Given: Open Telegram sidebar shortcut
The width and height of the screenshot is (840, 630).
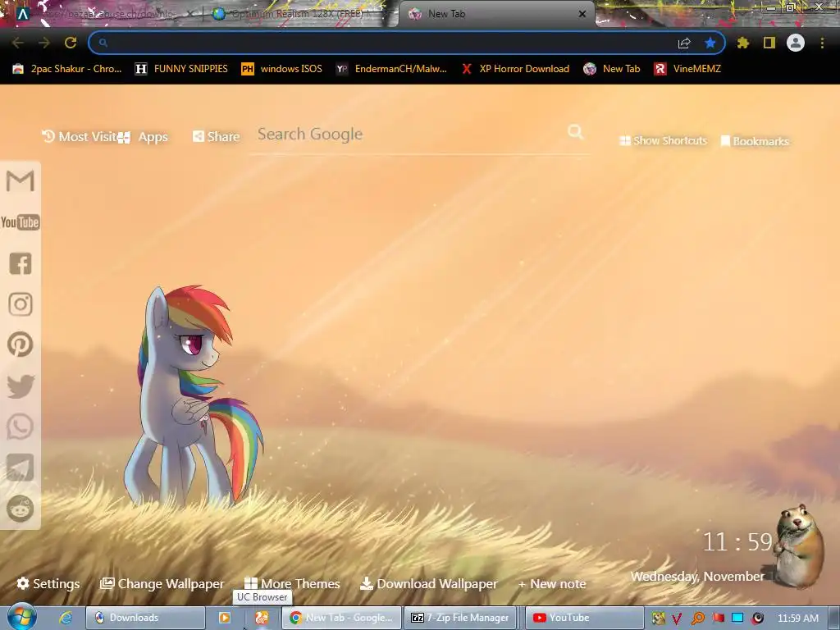Looking at the screenshot, I should [21, 468].
